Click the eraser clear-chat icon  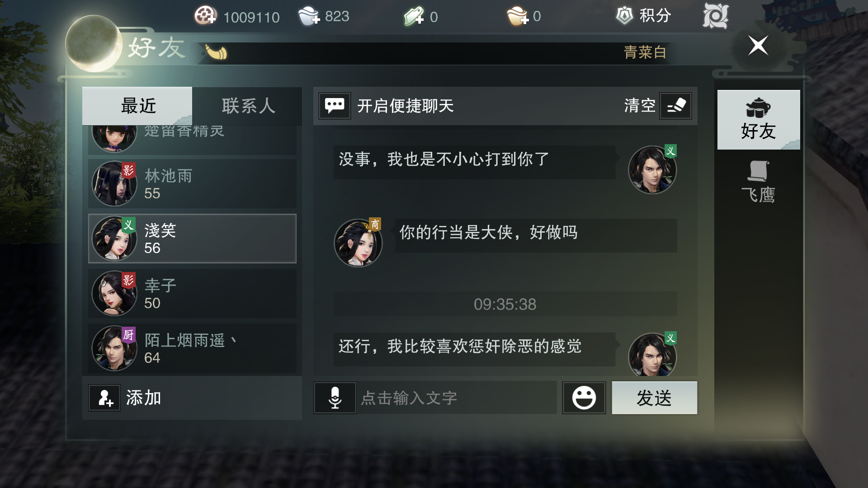pos(675,106)
